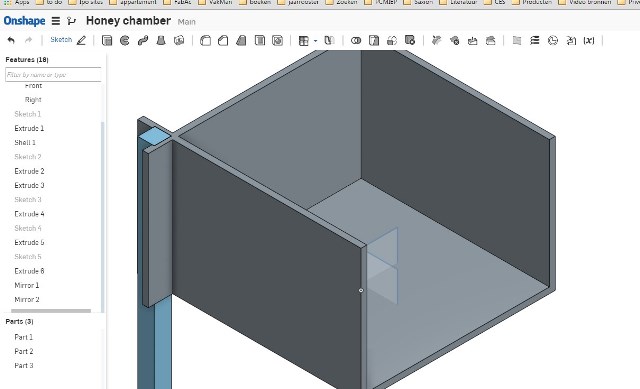Select the Plane tool

(x=517, y=40)
